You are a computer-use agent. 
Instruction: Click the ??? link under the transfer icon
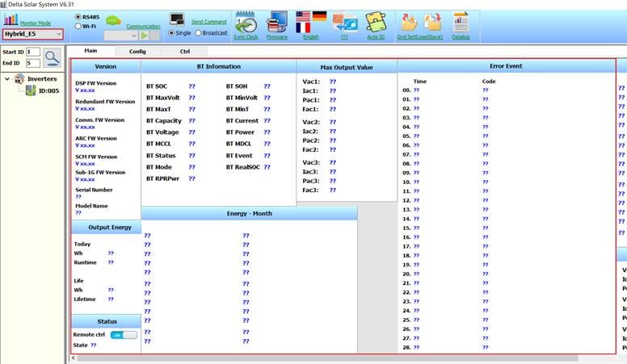click(x=345, y=37)
